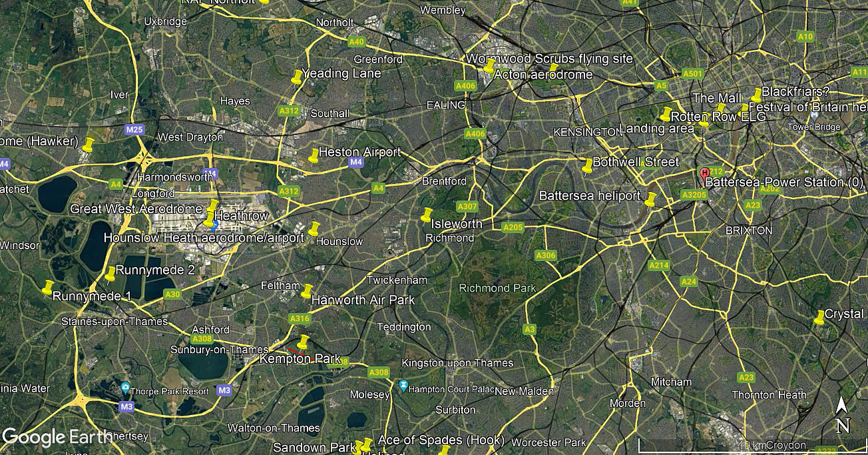The width and height of the screenshot is (868, 455).
Task: Click the north arrow compass indicator
Action: (x=842, y=414)
